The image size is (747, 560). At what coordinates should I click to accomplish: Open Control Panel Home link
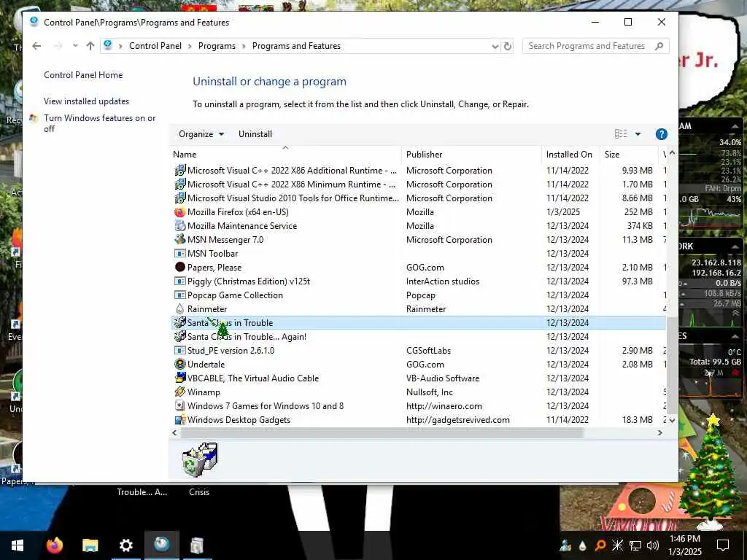point(83,75)
